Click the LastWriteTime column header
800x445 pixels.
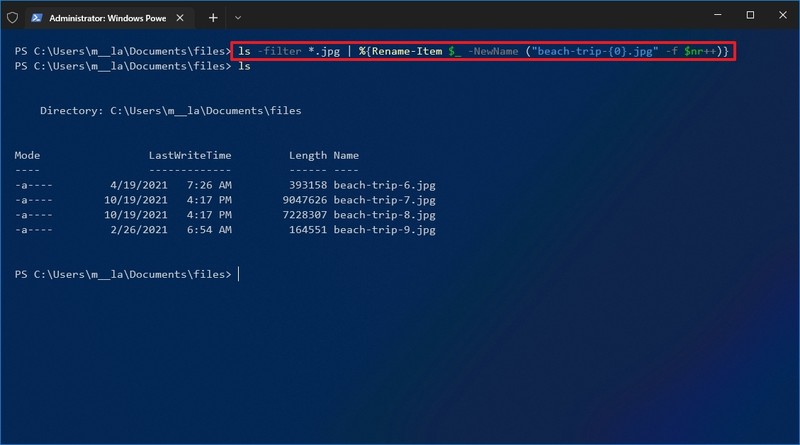tap(190, 155)
